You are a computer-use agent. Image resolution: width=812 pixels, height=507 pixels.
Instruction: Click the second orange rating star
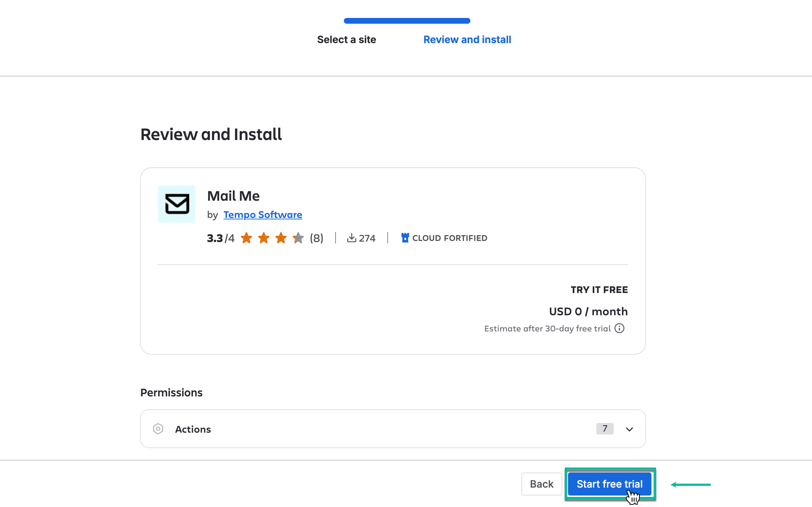(x=264, y=238)
